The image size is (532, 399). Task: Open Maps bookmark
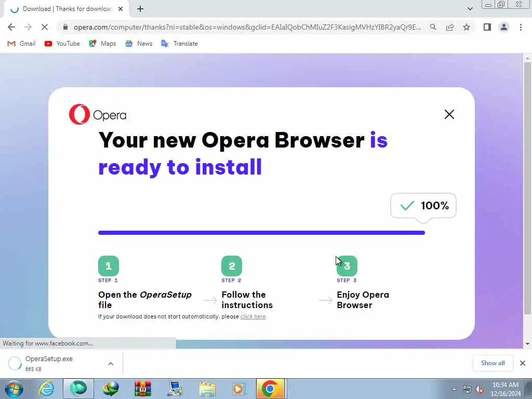point(102,44)
